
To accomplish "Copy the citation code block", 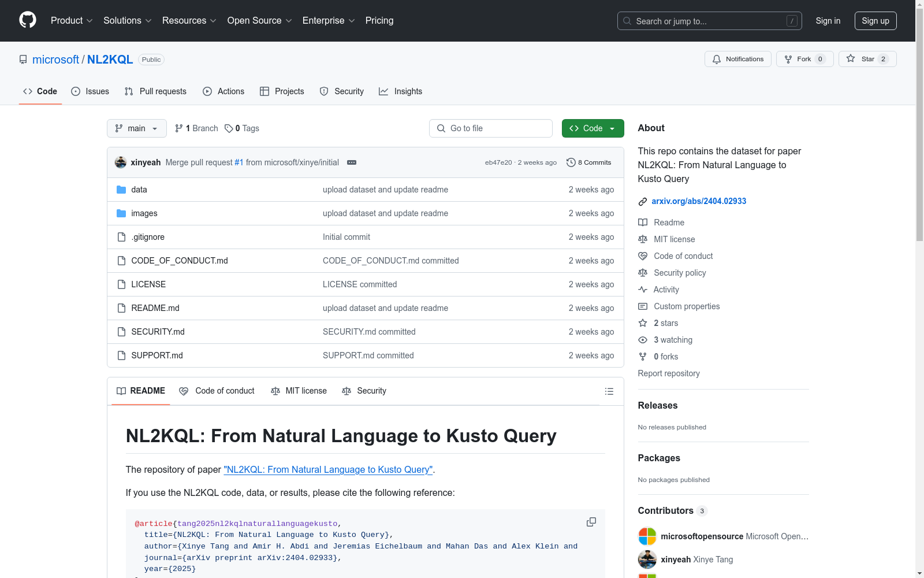I will (x=591, y=522).
